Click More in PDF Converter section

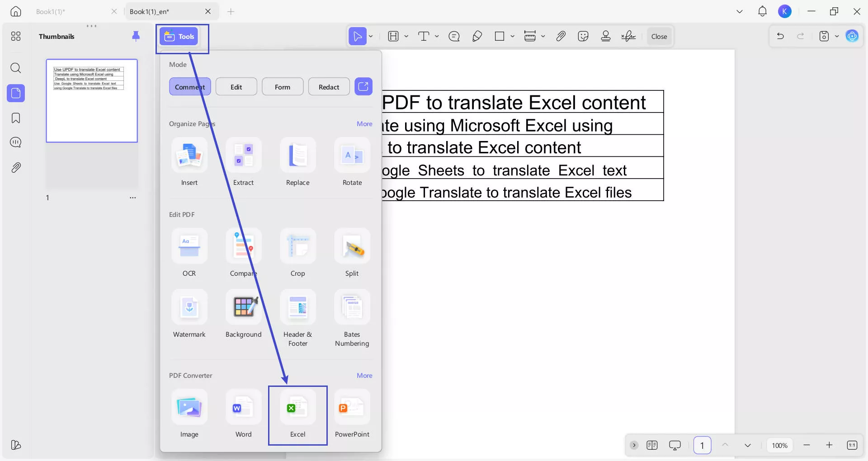point(364,375)
